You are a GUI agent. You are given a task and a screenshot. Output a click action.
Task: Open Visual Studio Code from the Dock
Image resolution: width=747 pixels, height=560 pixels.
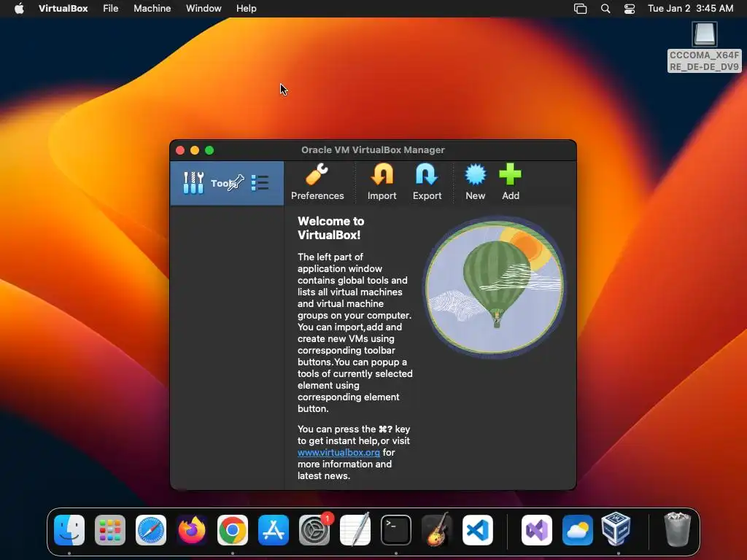[477, 530]
